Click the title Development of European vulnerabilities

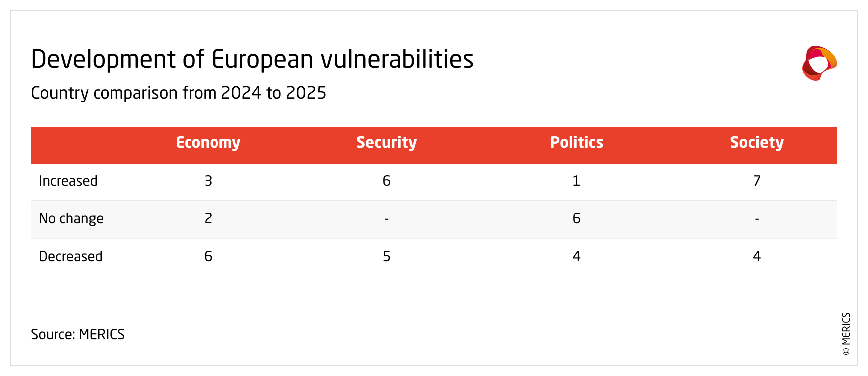(252, 59)
